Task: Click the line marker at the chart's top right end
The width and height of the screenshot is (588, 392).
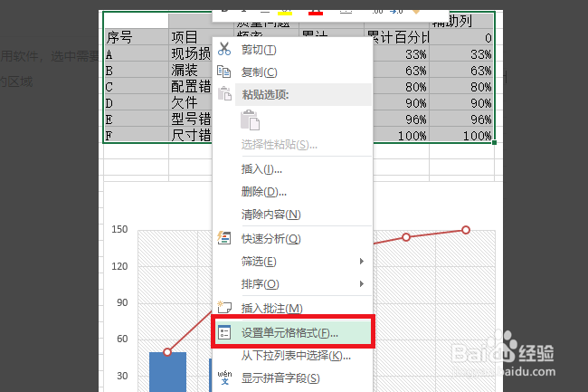Action: pos(466,230)
